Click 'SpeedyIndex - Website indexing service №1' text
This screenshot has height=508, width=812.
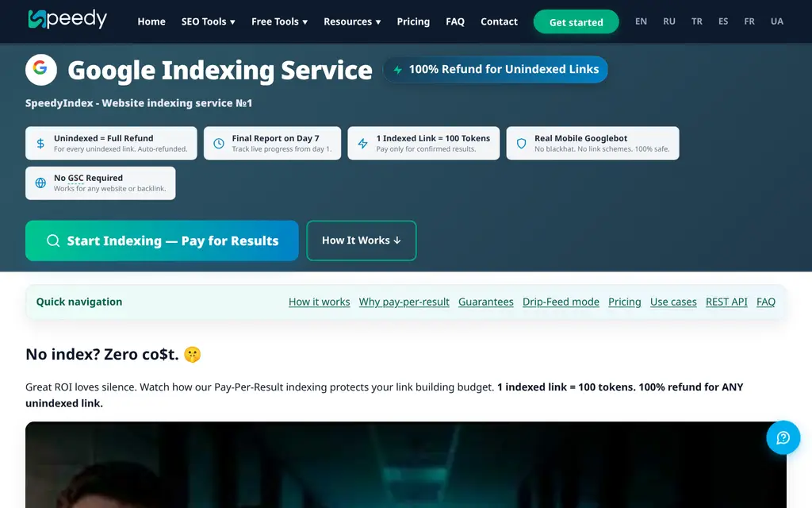tap(139, 103)
